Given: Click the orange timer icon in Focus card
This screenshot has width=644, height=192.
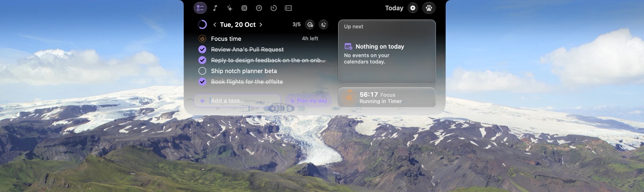Looking at the screenshot, I should pos(349,97).
